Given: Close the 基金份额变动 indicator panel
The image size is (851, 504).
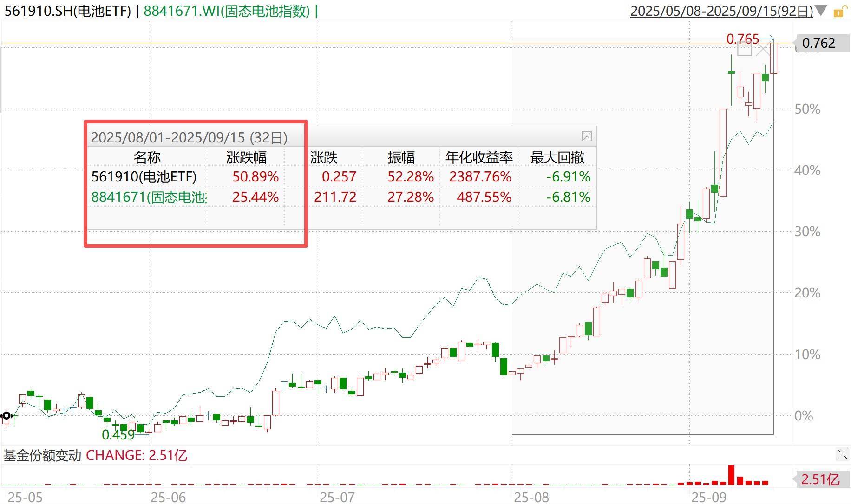Looking at the screenshot, I should pos(842,454).
